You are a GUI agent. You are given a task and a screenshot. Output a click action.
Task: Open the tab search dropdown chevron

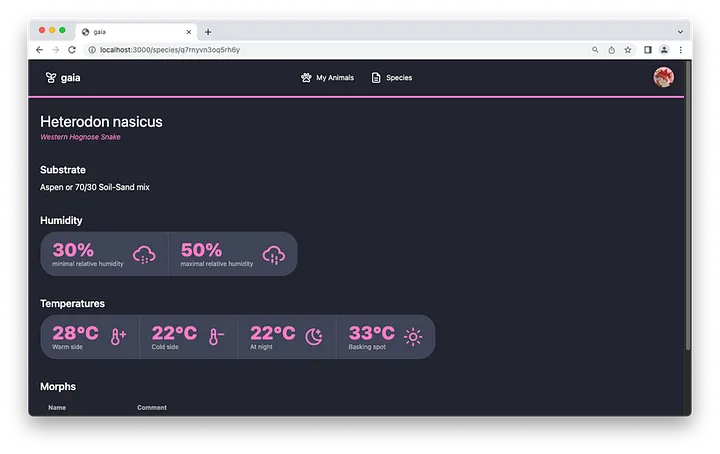(680, 32)
